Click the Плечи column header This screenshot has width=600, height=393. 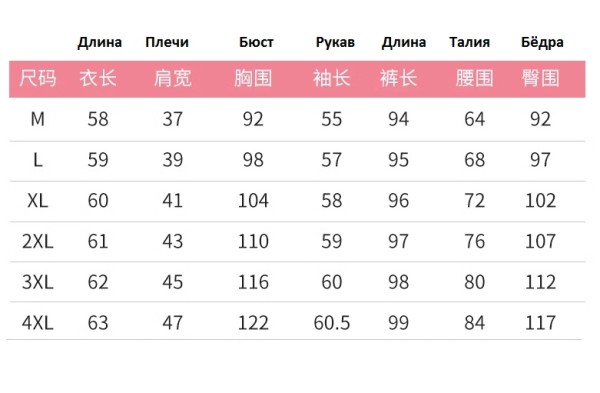pos(167,42)
